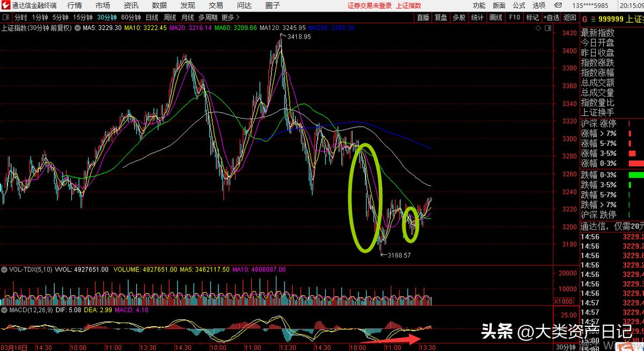Click the 返回 back button

click(x=569, y=17)
